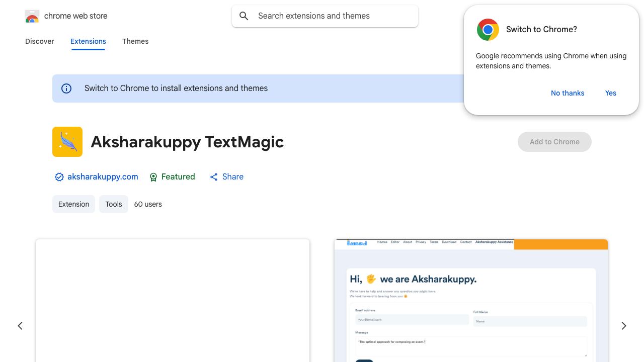
Task: Click 'Switch to Chrome to install extensions' banner text
Action: coord(176,88)
